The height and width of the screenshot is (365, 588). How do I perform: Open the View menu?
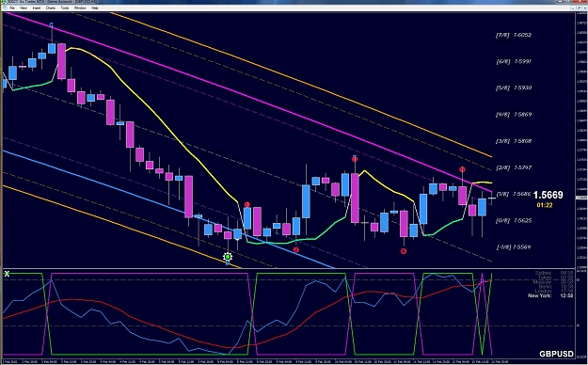coord(24,8)
